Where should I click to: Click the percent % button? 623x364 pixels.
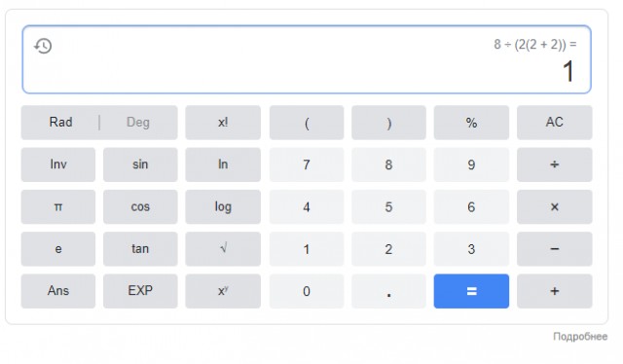point(471,122)
